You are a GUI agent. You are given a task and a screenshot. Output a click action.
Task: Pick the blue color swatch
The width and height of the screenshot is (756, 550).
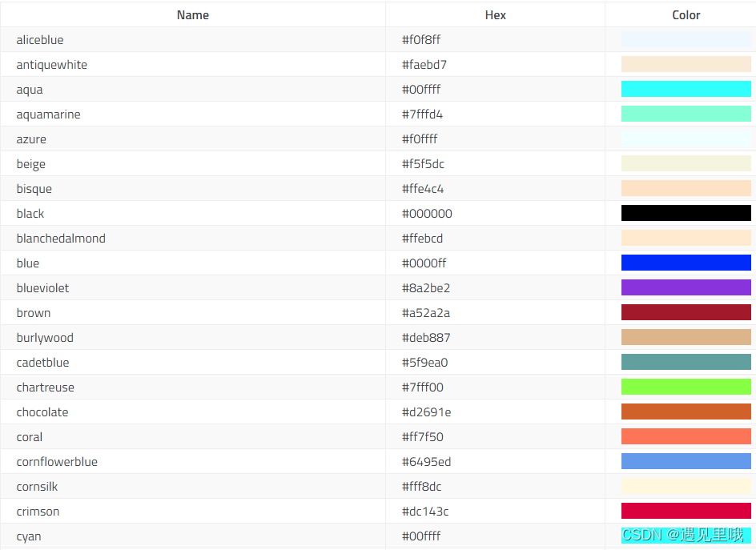pyautogui.click(x=686, y=263)
